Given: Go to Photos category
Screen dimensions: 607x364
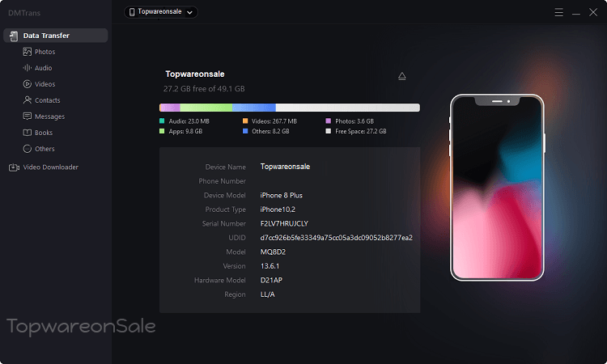Looking at the screenshot, I should tap(45, 52).
